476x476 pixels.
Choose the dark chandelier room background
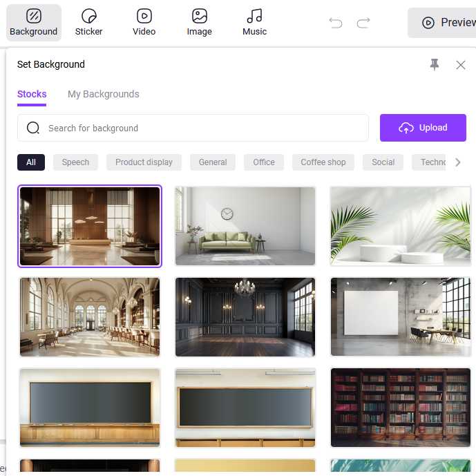tap(245, 317)
